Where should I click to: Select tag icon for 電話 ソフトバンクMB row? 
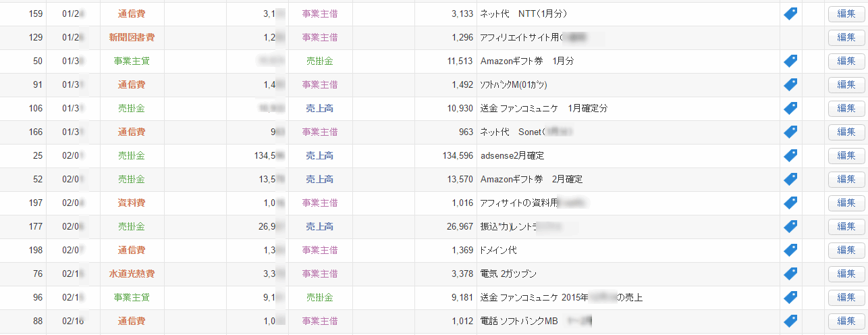coord(790,321)
